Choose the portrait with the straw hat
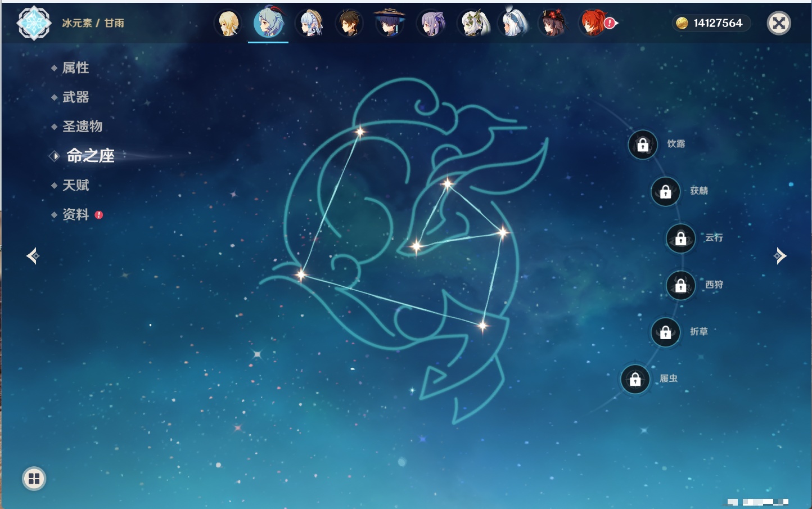Viewport: 812px width, 509px height. point(310,24)
